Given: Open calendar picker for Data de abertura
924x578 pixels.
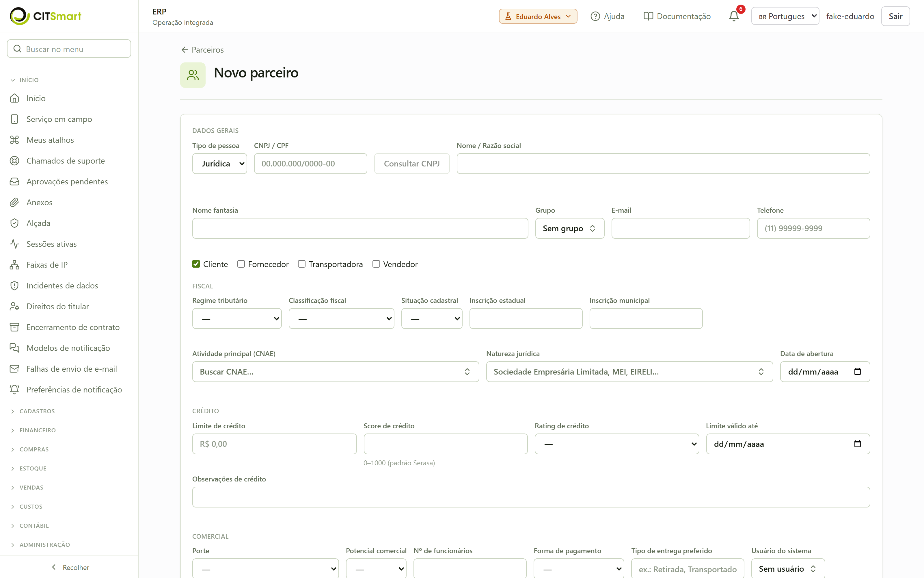Looking at the screenshot, I should pyautogui.click(x=857, y=372).
